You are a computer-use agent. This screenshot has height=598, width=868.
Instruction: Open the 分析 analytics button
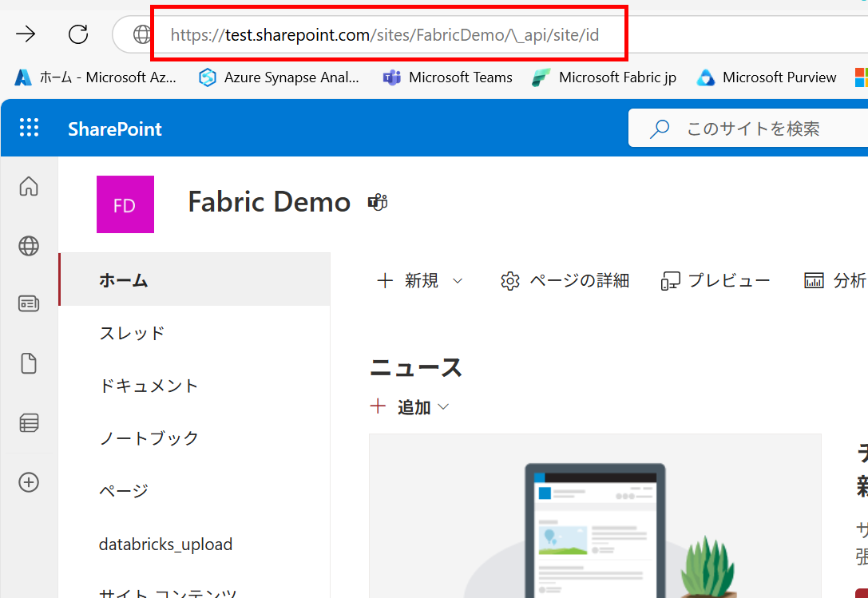click(835, 281)
